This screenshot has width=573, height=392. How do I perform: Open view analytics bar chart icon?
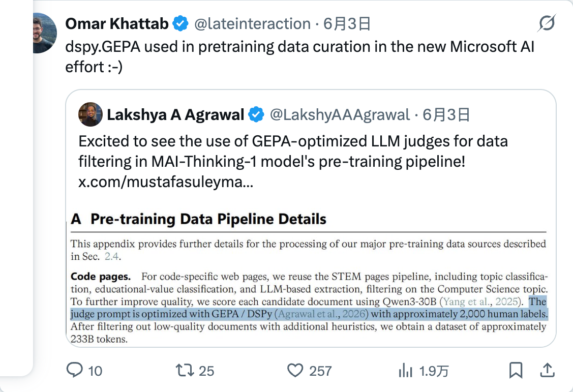[406, 371]
